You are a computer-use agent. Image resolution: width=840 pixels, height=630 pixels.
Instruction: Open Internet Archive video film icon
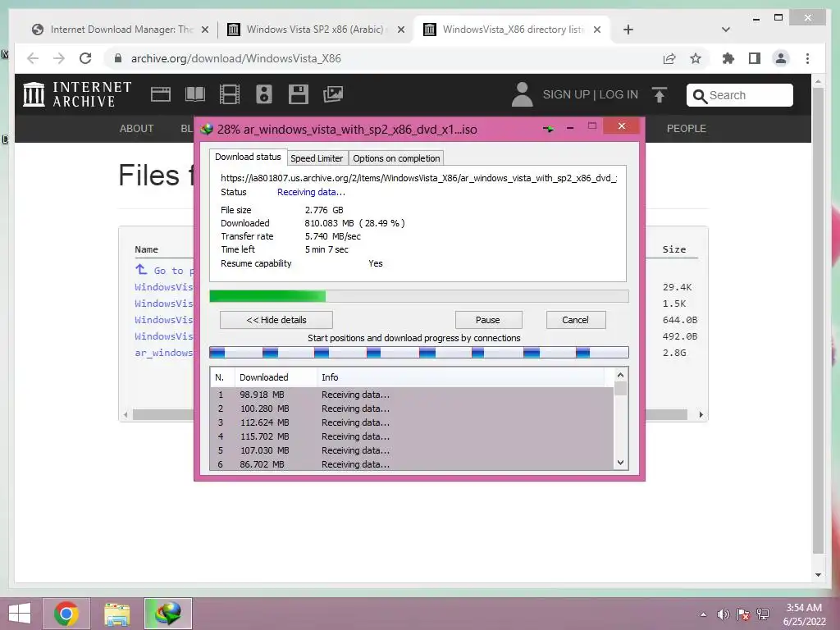pyautogui.click(x=230, y=95)
